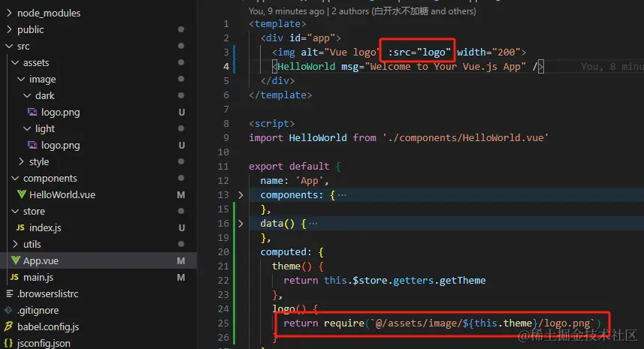
Task: Collapse the dark folder chevron
Action: pyautogui.click(x=27, y=95)
